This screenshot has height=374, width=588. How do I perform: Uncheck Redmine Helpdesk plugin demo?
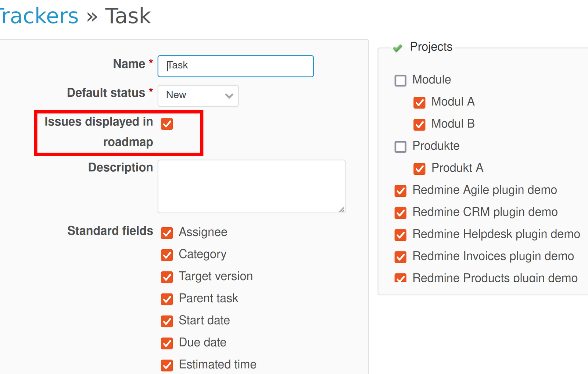400,235
